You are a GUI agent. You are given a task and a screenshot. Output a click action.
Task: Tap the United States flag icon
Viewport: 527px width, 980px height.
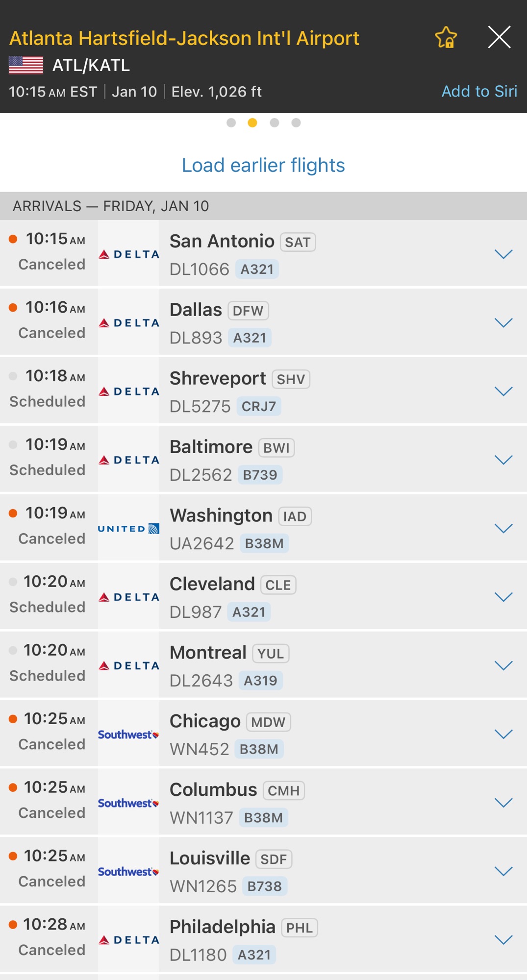pos(26,65)
